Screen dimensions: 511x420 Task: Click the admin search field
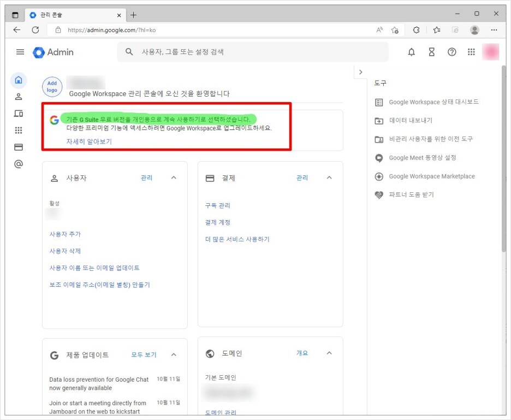pos(253,52)
